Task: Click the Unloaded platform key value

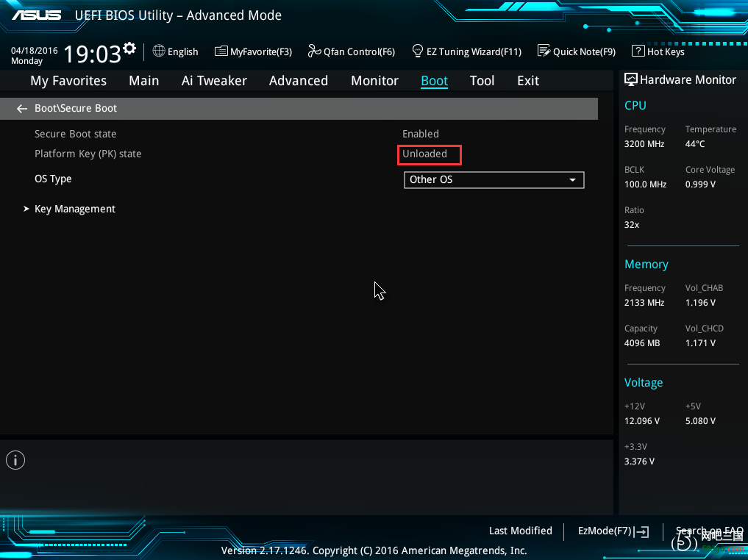Action: click(x=424, y=154)
